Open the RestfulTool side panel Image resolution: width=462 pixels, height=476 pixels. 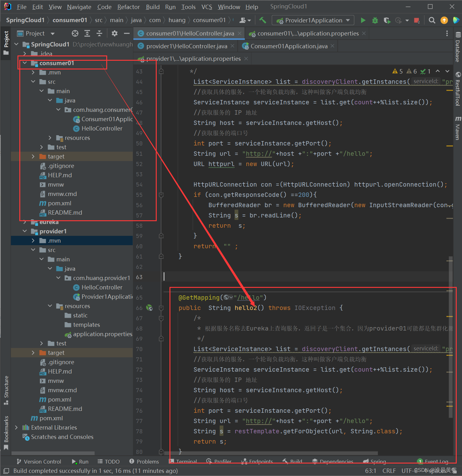[x=458, y=89]
